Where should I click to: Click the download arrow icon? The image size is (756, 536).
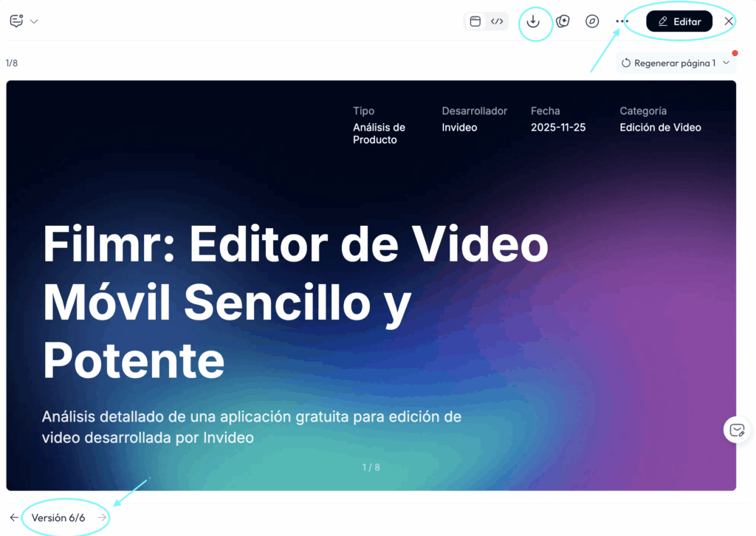533,21
